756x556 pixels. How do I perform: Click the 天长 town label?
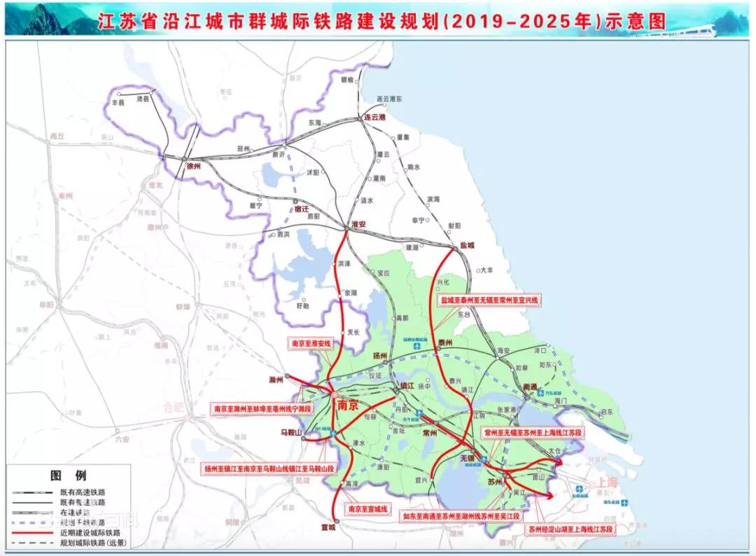coord(353,332)
